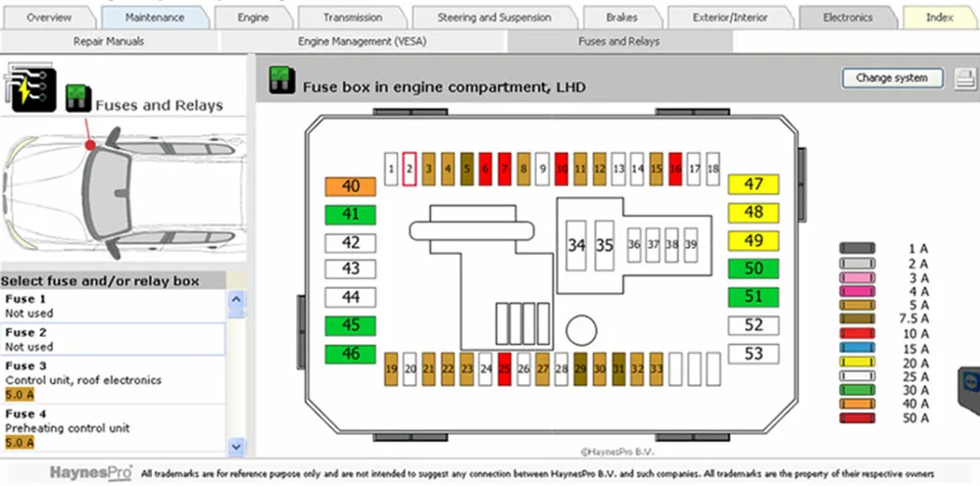Select relay 34 in the diagram
This screenshot has height=486, width=980.
[576, 246]
